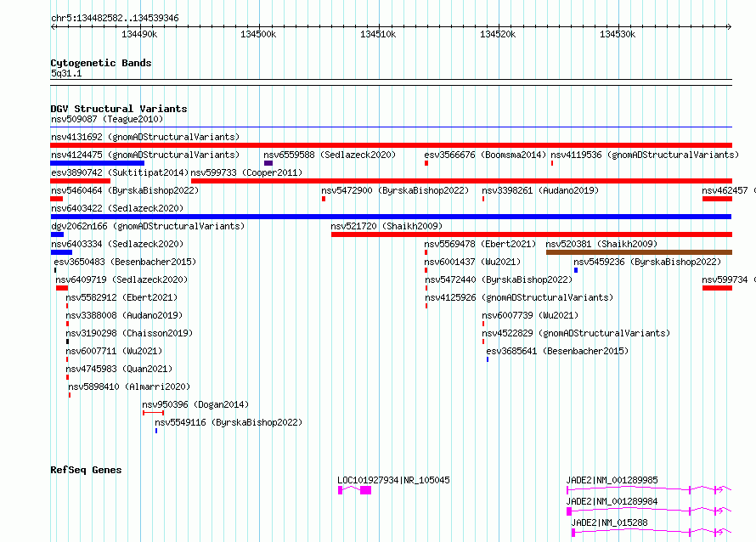Click the 5q31.1 cytogenetic band label
The image size is (756, 542).
click(66, 73)
